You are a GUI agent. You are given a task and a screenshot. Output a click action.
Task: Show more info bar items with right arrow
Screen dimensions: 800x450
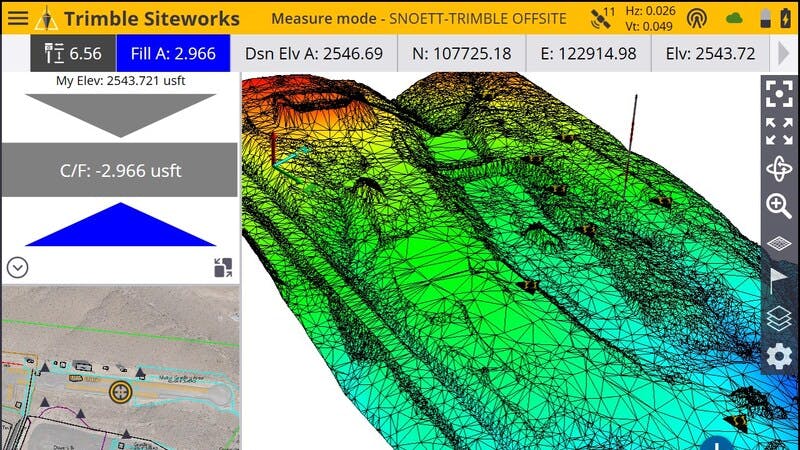(783, 53)
